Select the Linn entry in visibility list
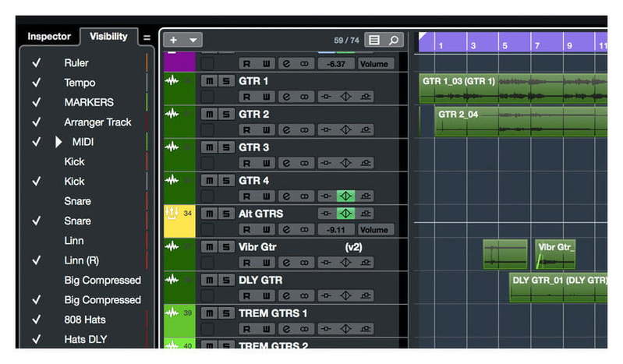The height and width of the screenshot is (364, 623). tap(74, 241)
